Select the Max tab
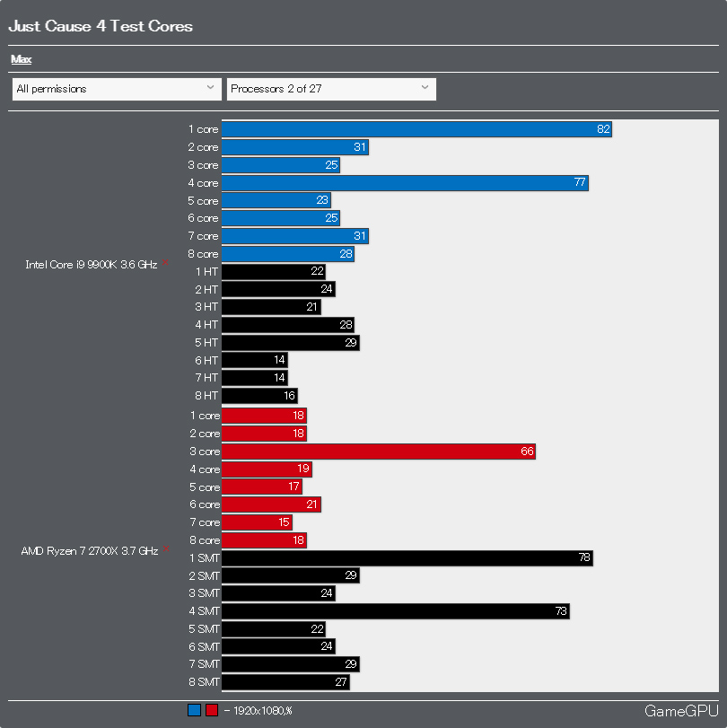Image resolution: width=727 pixels, height=728 pixels. click(21, 59)
